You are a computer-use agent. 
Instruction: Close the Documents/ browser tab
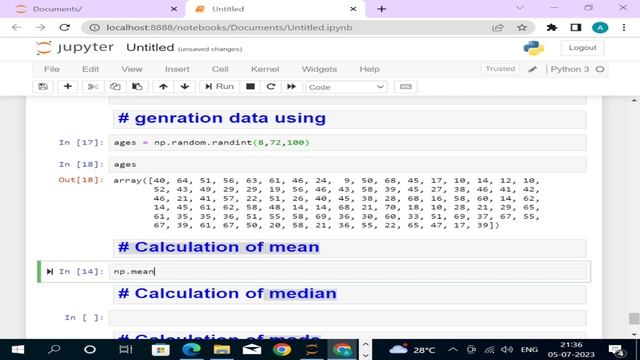(174, 9)
